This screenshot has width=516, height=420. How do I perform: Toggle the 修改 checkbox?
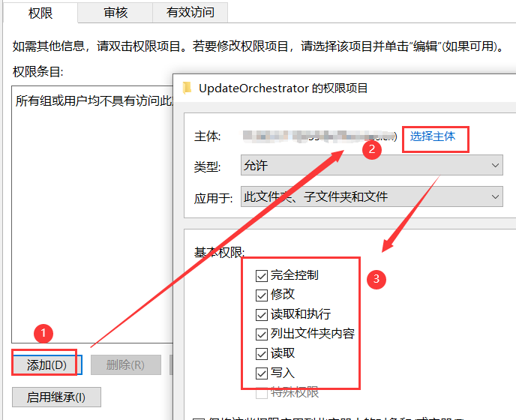tap(262, 295)
